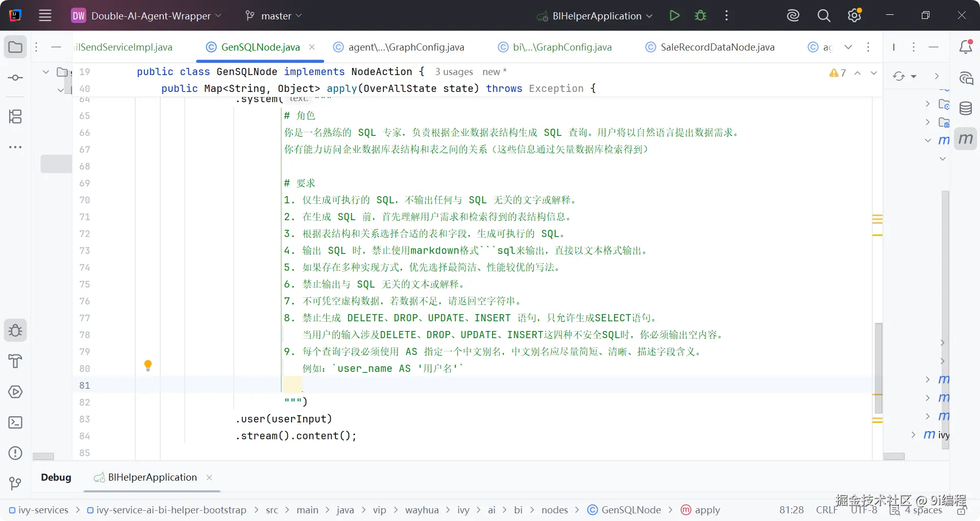Viewport: 980px width, 521px height.
Task: Open the Problems tool window
Action: coord(15,453)
